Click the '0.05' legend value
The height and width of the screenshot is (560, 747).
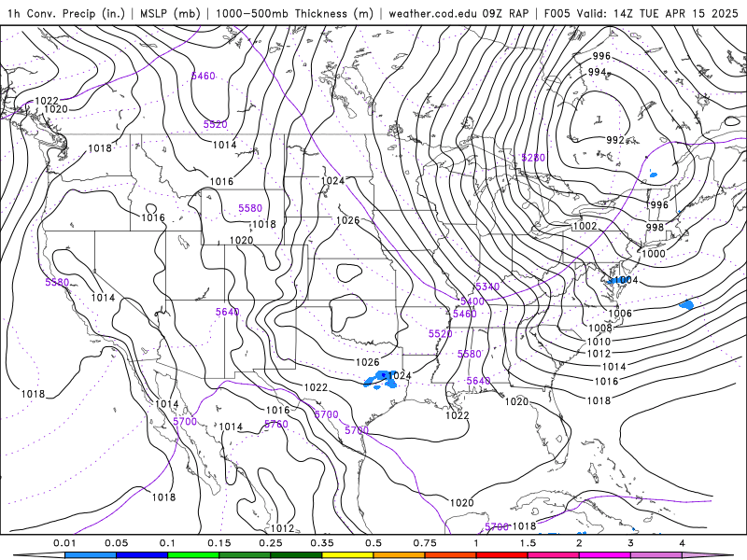pos(116,543)
